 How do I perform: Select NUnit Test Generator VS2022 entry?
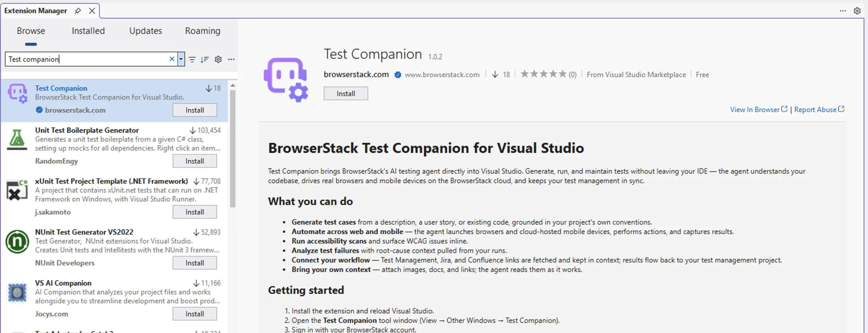(114, 248)
